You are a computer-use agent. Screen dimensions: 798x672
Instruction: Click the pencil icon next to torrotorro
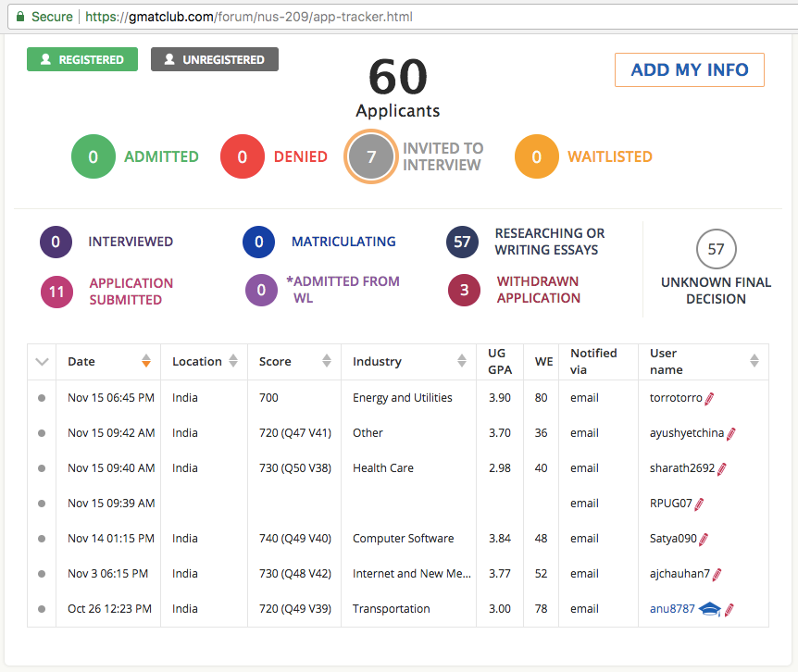(x=710, y=399)
